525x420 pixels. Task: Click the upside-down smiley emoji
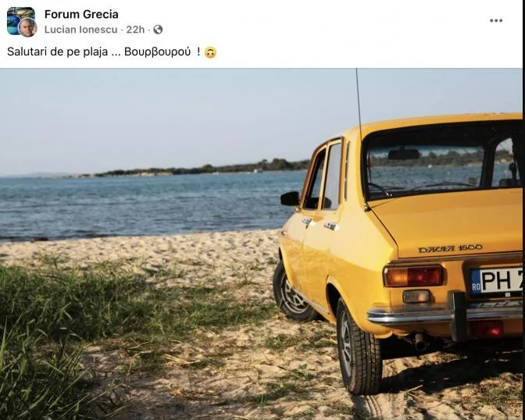pyautogui.click(x=211, y=52)
